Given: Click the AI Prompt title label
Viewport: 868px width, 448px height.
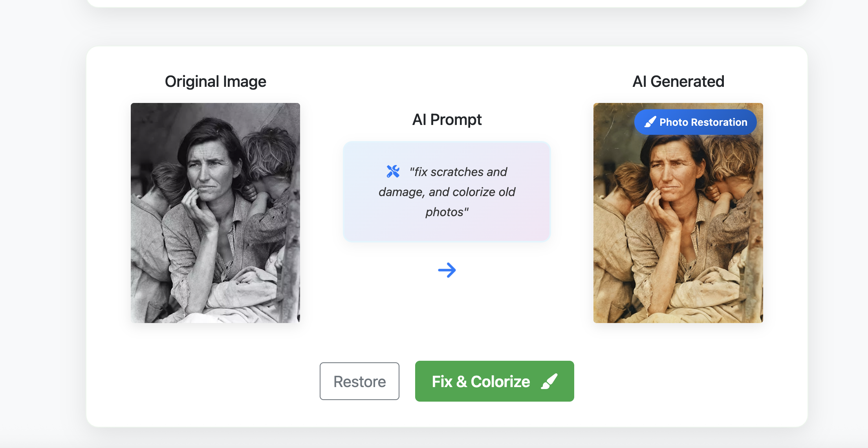Looking at the screenshot, I should tap(447, 119).
